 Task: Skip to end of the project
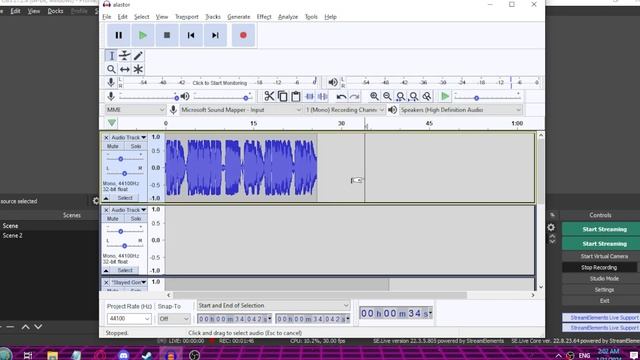tap(215, 36)
